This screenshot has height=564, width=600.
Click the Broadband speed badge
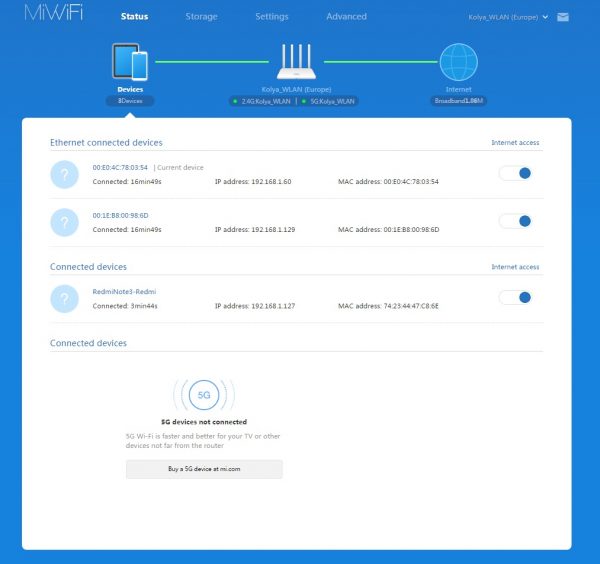pyautogui.click(x=458, y=101)
